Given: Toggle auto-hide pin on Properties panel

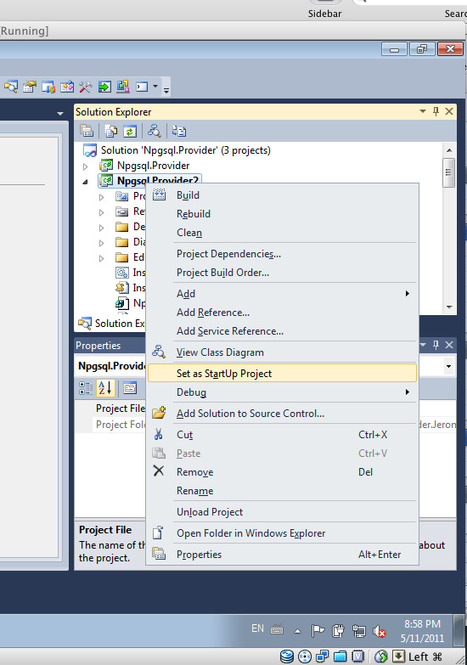Looking at the screenshot, I should [436, 345].
